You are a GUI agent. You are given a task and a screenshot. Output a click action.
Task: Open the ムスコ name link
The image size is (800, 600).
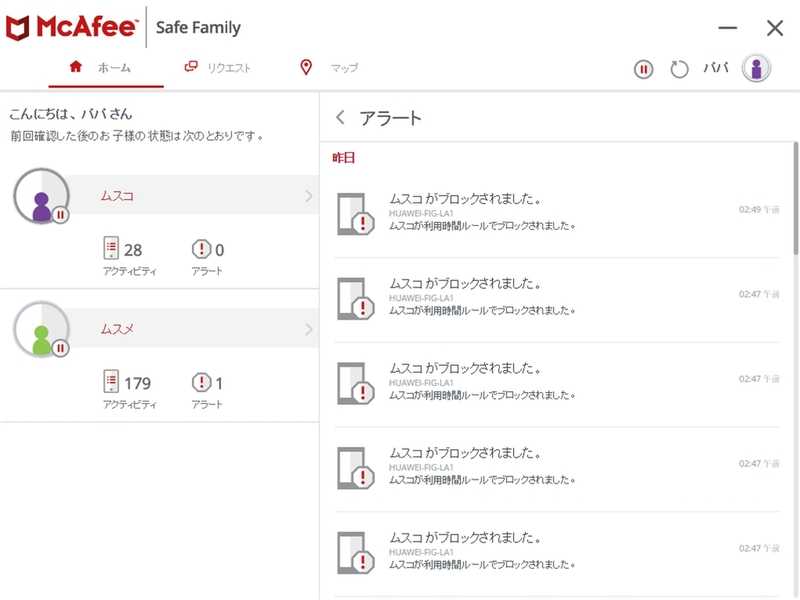pyautogui.click(x=117, y=196)
